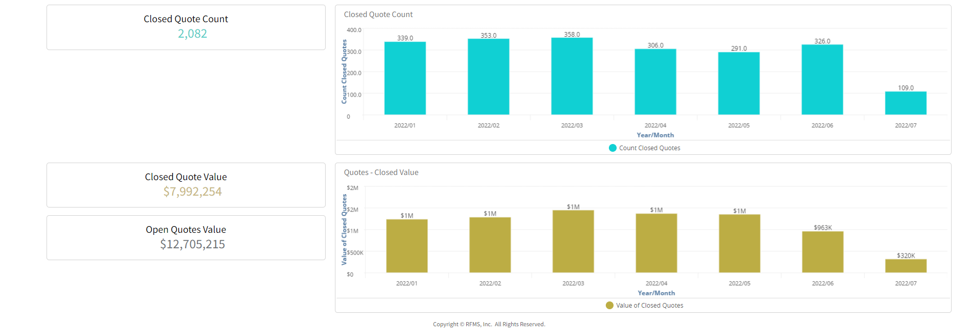The height and width of the screenshot is (335, 980).
Task: Open the Open Quotes Value $12,705,215 figure
Action: tap(192, 244)
